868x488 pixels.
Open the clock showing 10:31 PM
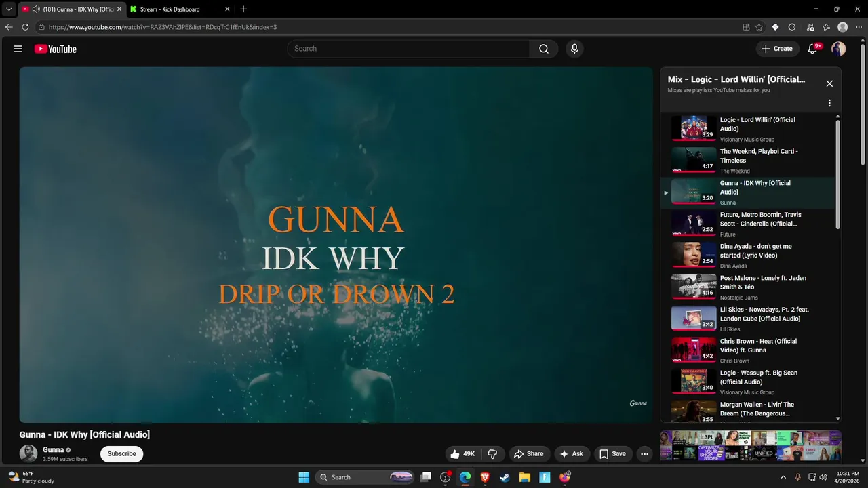[x=848, y=477]
